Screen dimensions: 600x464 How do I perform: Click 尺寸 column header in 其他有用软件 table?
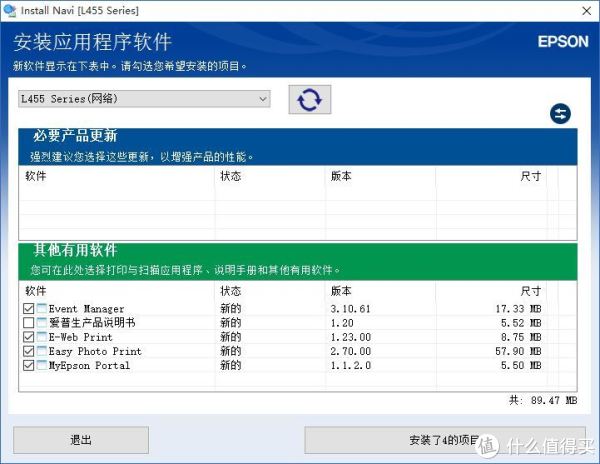click(531, 291)
